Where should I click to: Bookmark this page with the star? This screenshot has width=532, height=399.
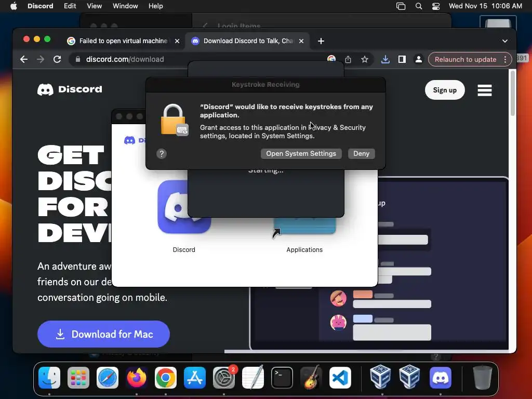click(364, 59)
